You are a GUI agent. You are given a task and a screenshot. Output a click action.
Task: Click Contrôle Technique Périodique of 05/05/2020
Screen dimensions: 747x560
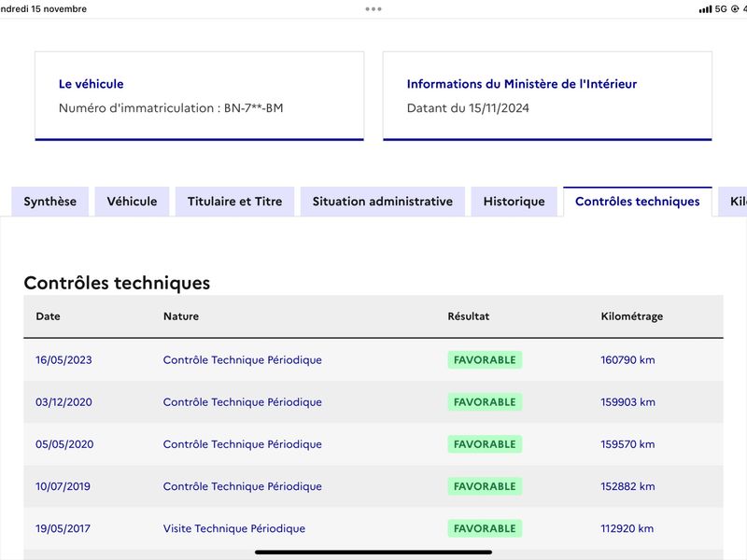point(243,444)
